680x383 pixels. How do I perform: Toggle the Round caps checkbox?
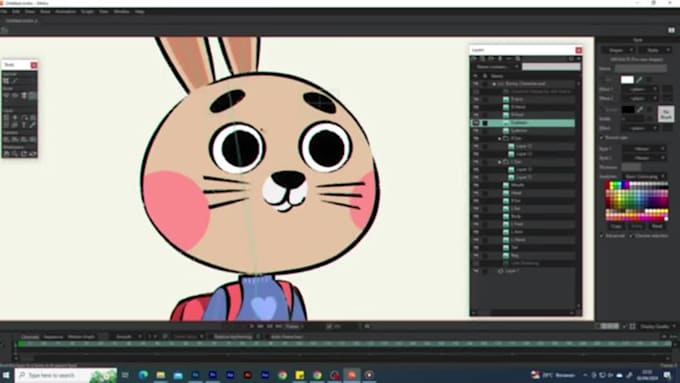tap(602, 137)
